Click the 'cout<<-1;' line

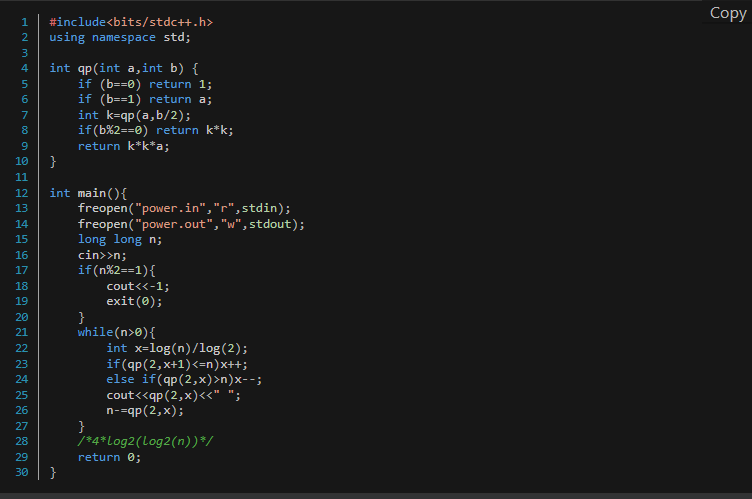138,286
